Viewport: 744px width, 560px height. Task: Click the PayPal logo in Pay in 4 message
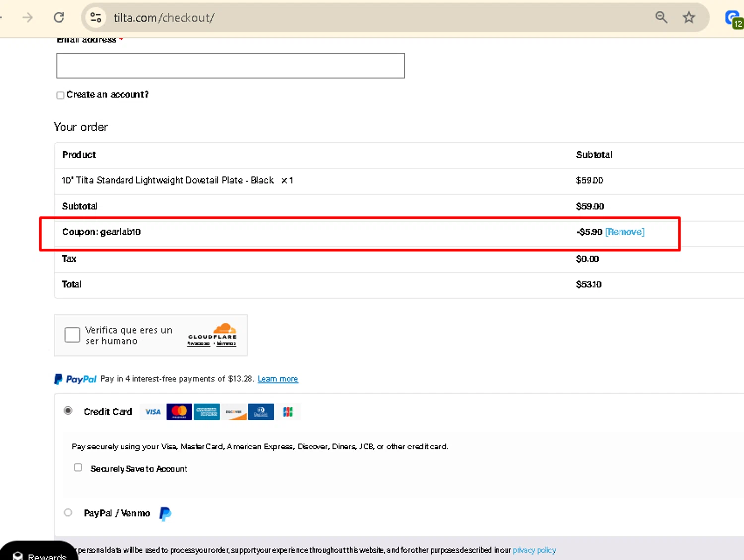(75, 379)
